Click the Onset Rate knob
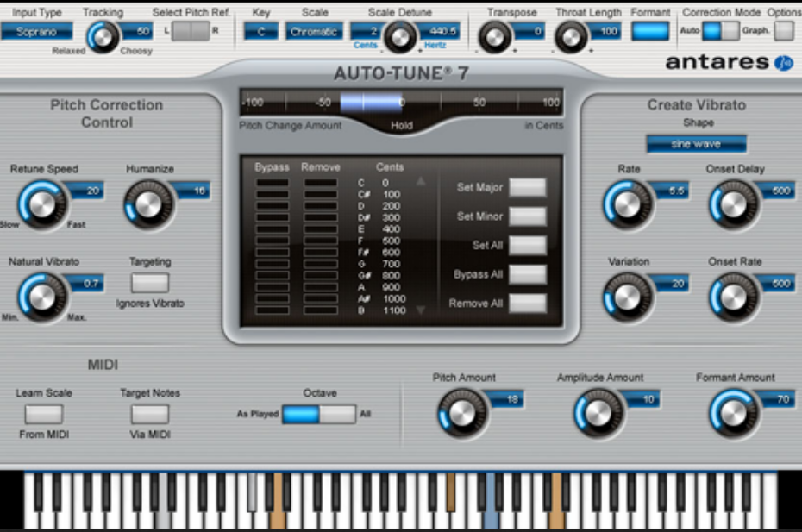 point(734,297)
